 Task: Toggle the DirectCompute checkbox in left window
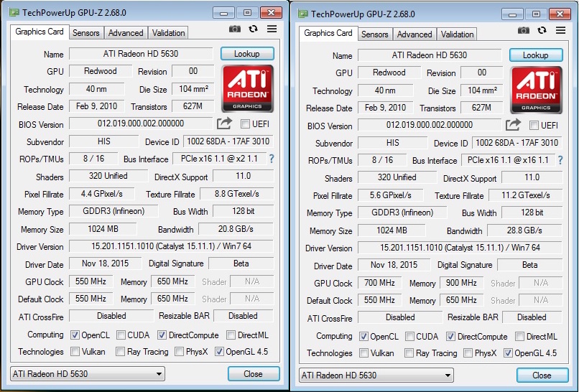tap(162, 335)
